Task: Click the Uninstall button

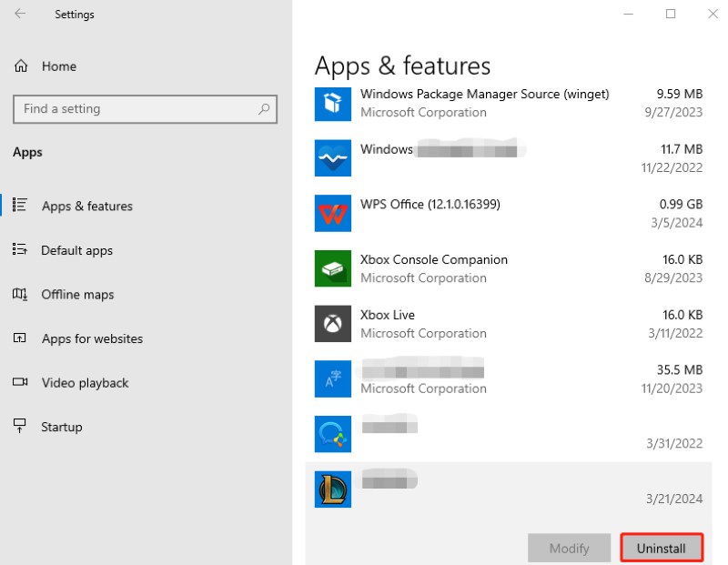Action: pyautogui.click(x=662, y=549)
